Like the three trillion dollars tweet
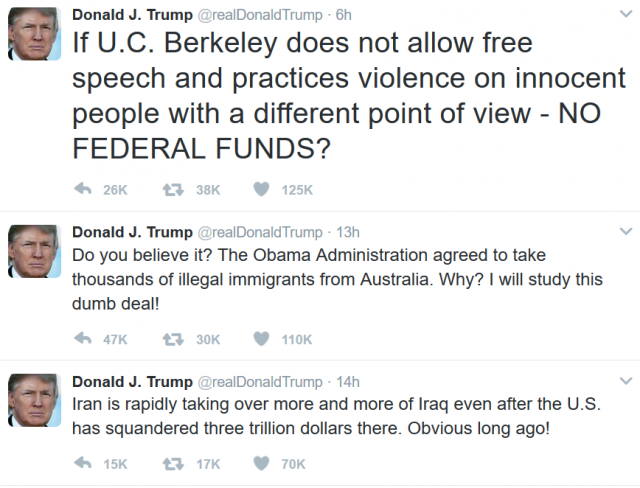Viewport: 640px width, 488px height. pyautogui.click(x=261, y=463)
